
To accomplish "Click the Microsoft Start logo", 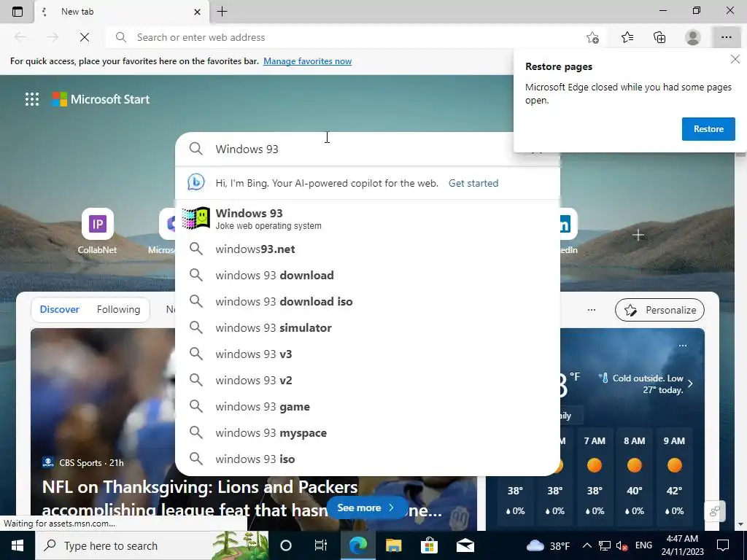I will click(101, 99).
